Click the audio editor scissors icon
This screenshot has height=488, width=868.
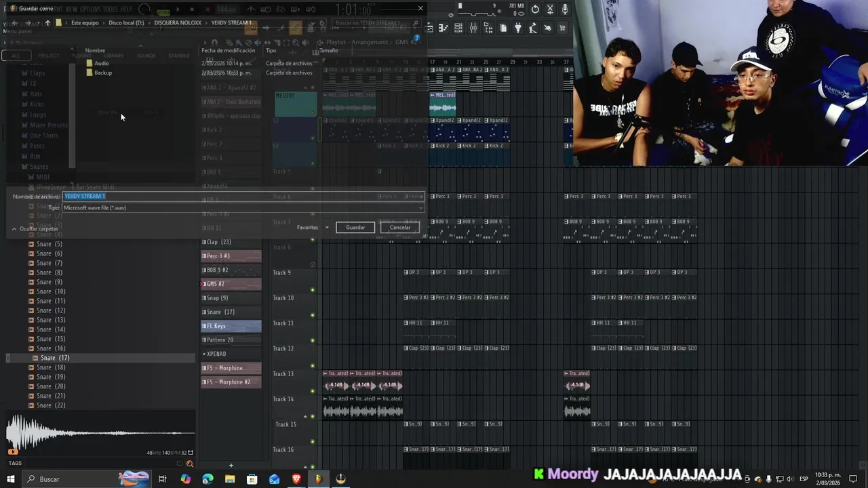(x=550, y=9)
